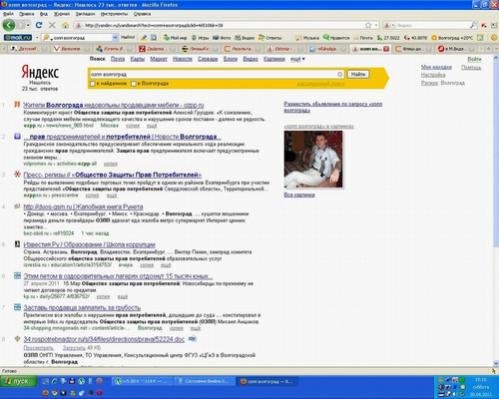Close the active озпп tab

click(386, 49)
